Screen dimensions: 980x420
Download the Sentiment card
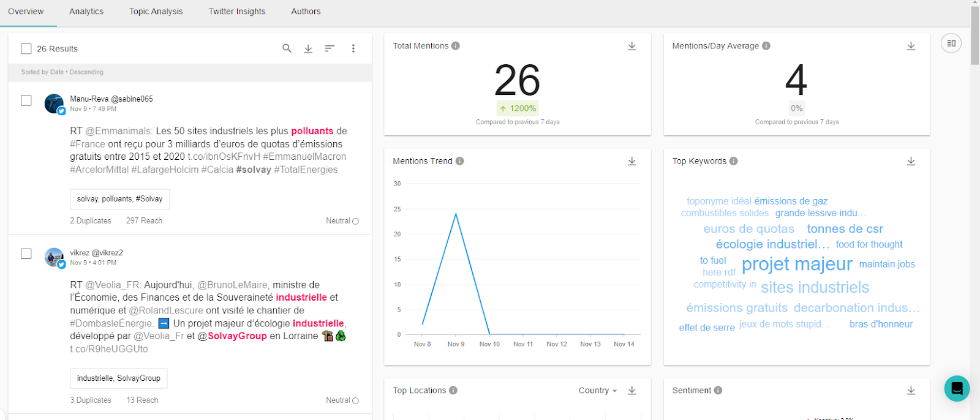pyautogui.click(x=911, y=391)
